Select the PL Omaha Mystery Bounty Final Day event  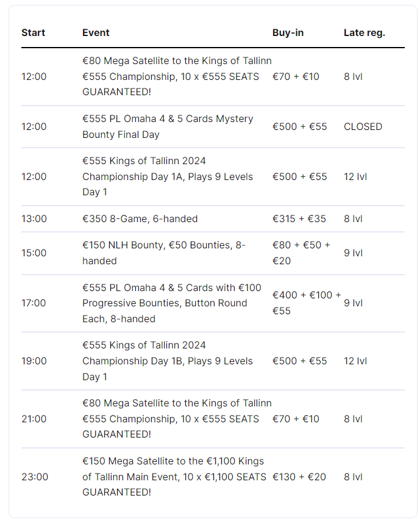(x=168, y=126)
